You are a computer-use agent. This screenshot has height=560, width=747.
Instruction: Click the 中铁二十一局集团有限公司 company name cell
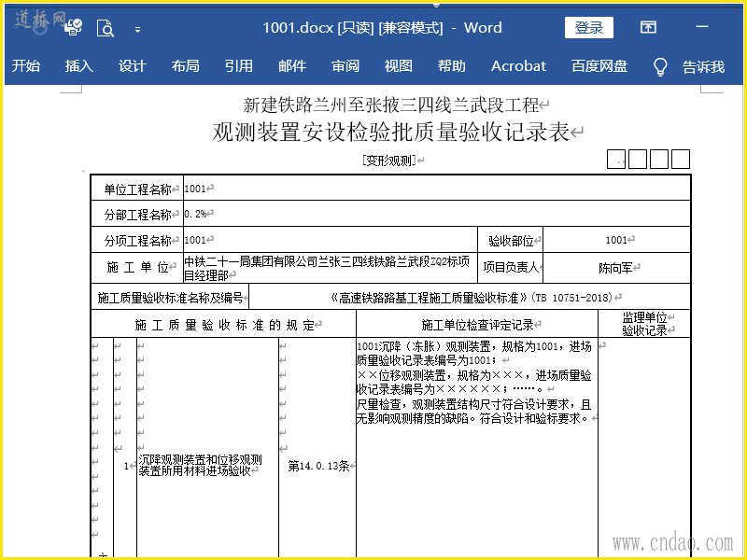[331, 268]
